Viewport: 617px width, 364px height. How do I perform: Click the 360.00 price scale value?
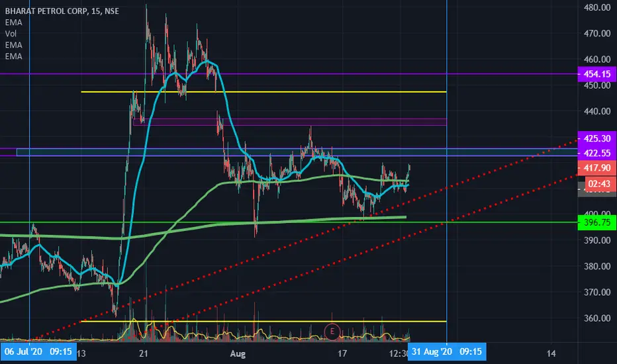click(x=597, y=318)
